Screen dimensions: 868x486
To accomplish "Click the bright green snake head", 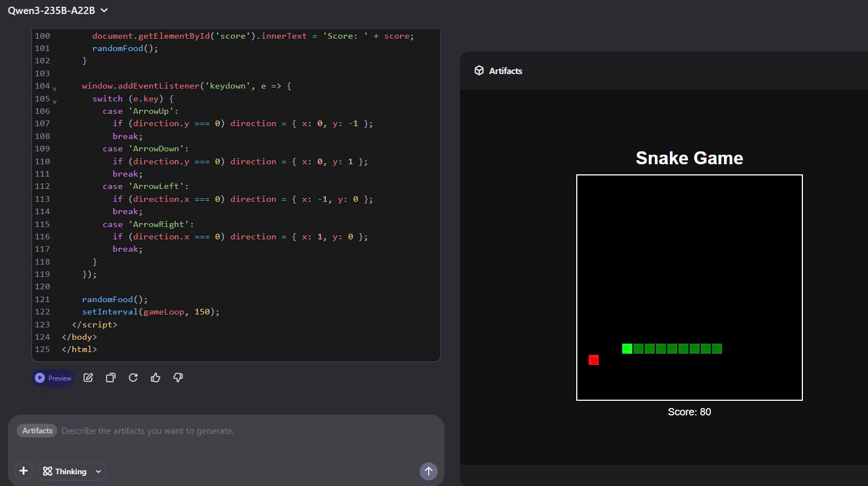I will [627, 349].
